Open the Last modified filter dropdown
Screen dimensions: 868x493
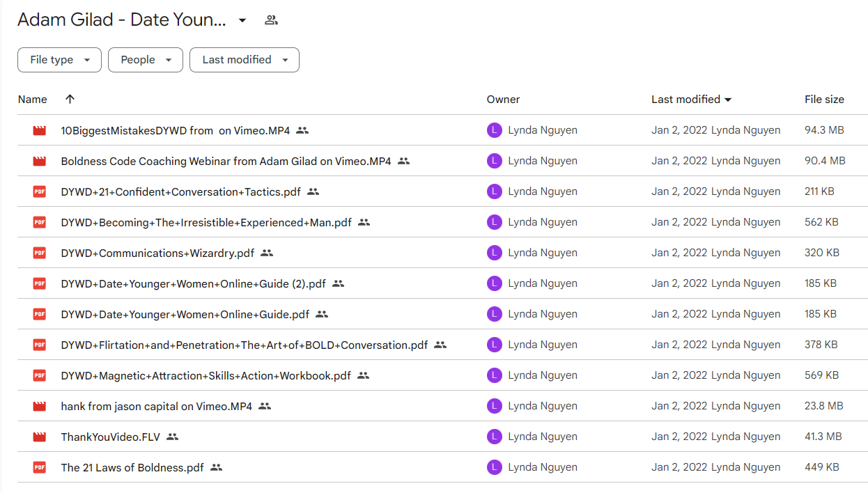[x=245, y=60]
